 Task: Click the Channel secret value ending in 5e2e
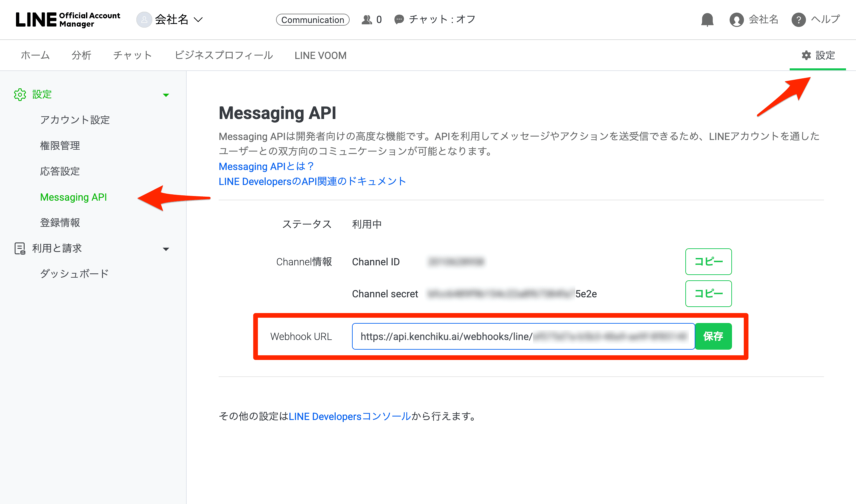(512, 294)
